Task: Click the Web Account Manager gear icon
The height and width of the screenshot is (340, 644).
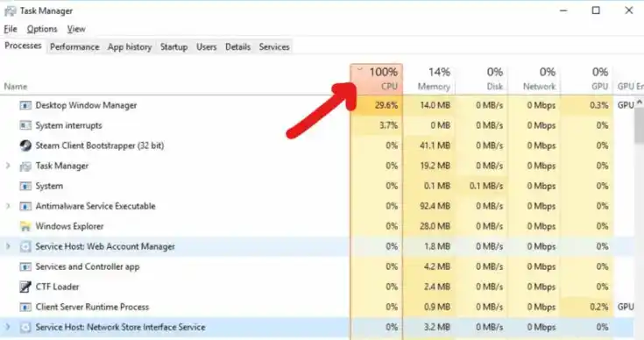Action: coord(25,246)
